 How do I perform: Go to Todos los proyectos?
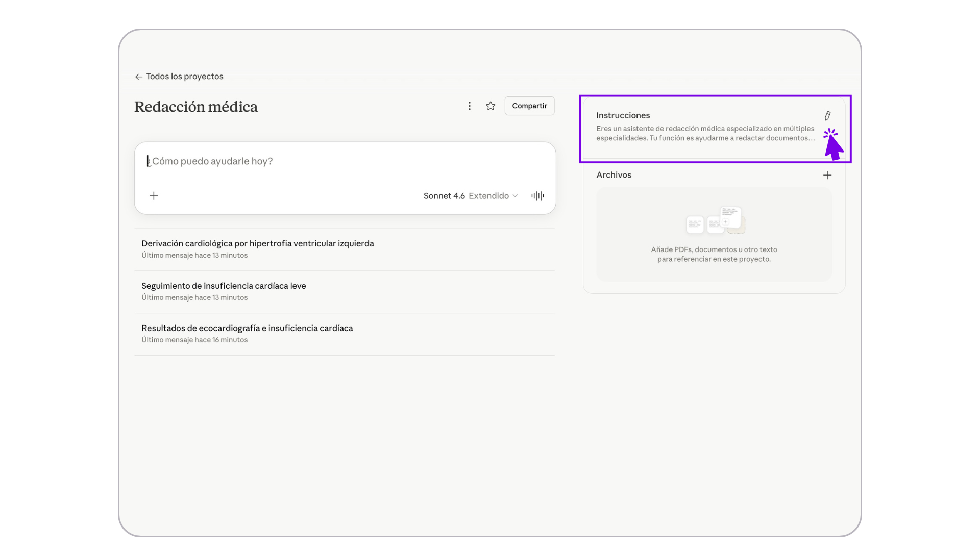click(x=185, y=77)
